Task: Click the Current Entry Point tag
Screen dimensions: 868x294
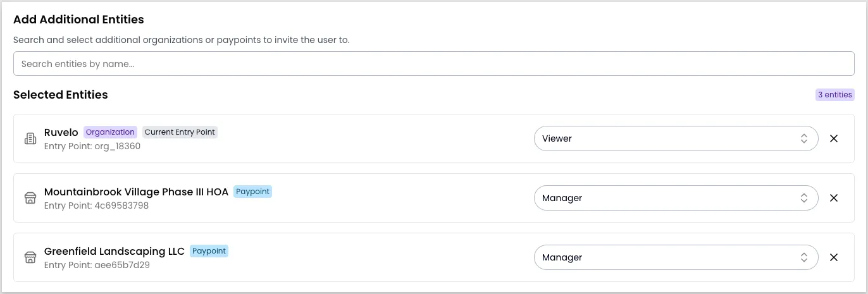Action: (180, 132)
